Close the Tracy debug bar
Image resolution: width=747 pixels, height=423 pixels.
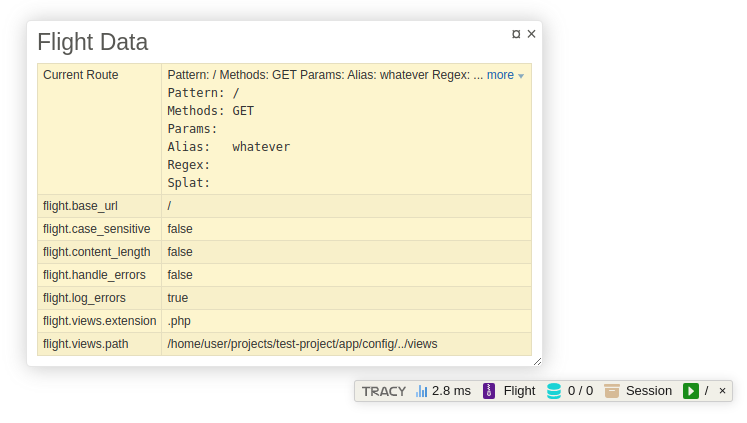click(x=722, y=391)
